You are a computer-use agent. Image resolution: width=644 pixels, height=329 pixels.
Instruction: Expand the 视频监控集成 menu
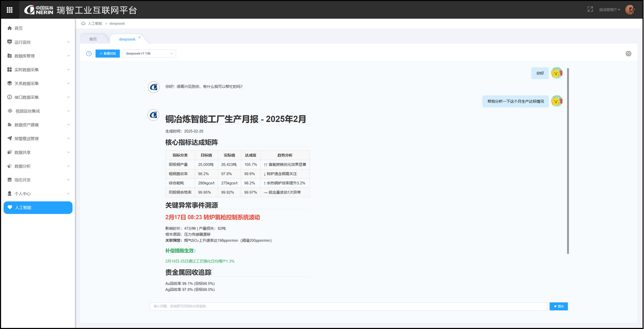pyautogui.click(x=38, y=111)
